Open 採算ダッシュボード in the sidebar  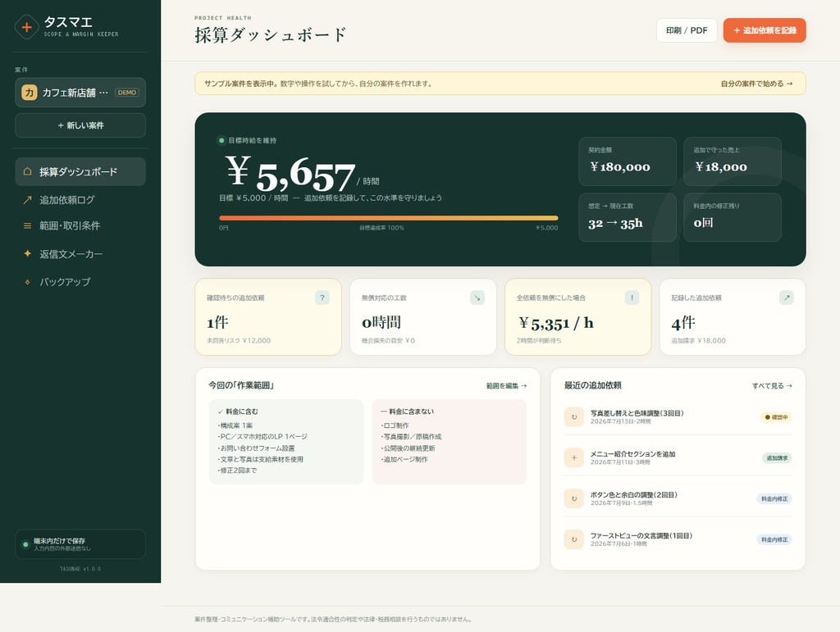pyautogui.click(x=80, y=172)
